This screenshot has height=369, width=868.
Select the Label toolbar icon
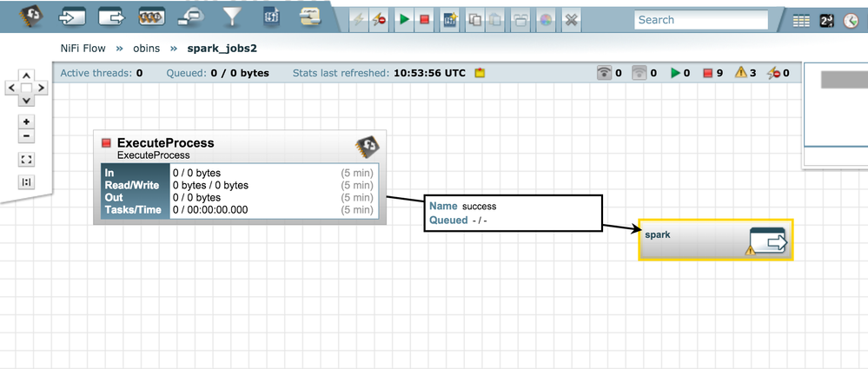tap(312, 16)
